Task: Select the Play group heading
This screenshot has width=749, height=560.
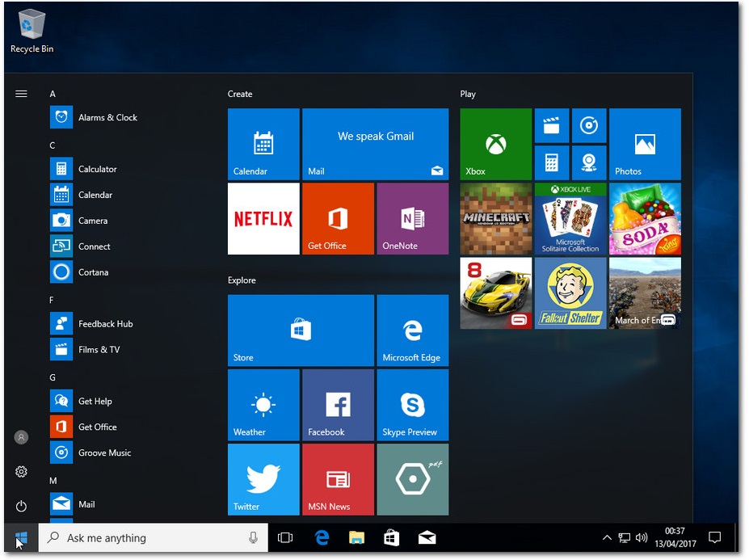Action: click(x=468, y=94)
